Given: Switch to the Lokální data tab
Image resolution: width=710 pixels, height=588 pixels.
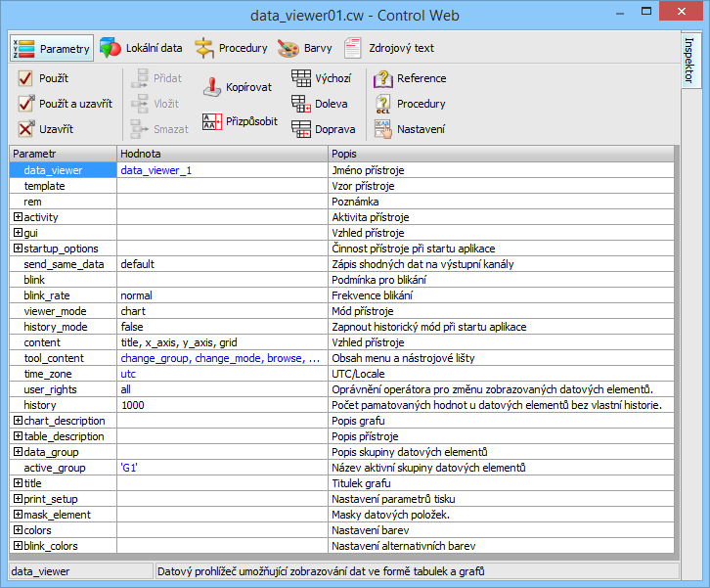Looking at the screenshot, I should [141, 48].
